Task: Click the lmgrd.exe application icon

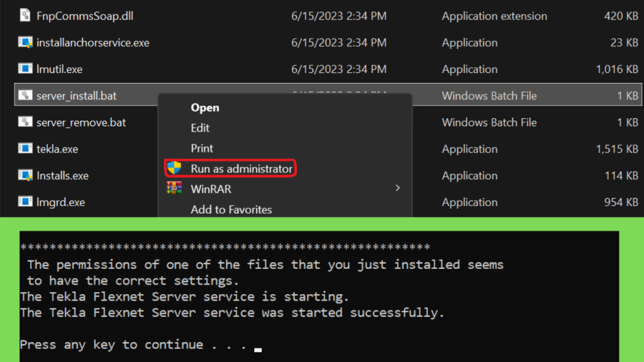Action: point(25,202)
